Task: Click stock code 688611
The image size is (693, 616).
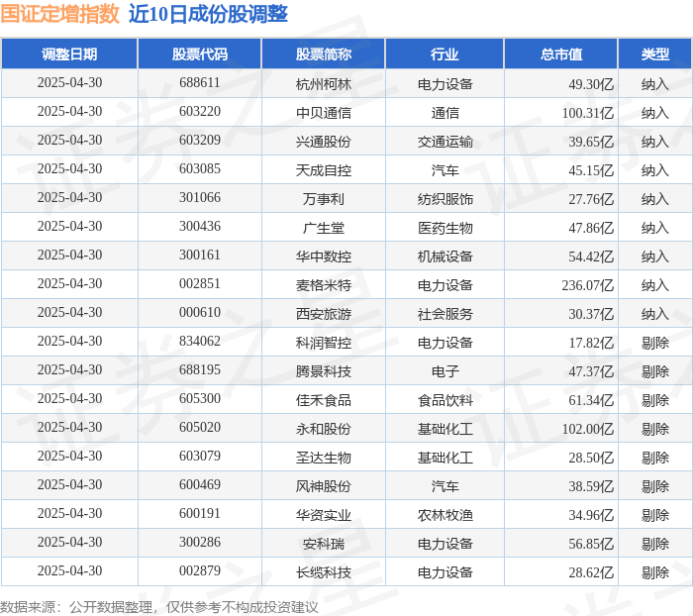Action: [200, 82]
